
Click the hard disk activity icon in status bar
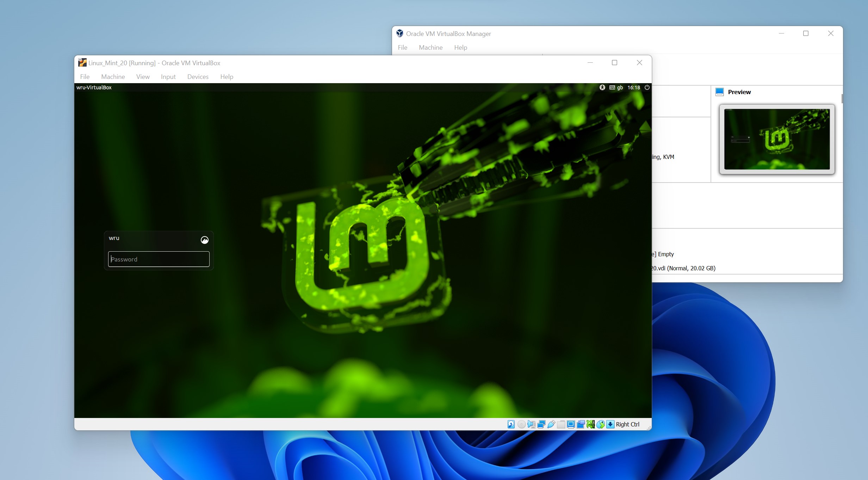[511, 424]
